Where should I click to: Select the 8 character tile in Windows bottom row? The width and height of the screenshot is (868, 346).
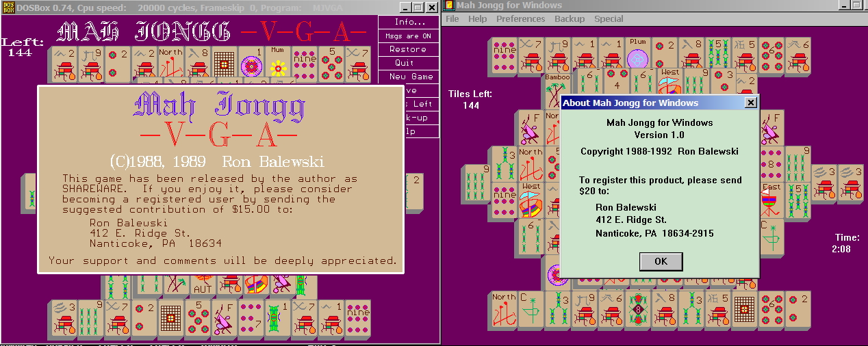point(665,308)
